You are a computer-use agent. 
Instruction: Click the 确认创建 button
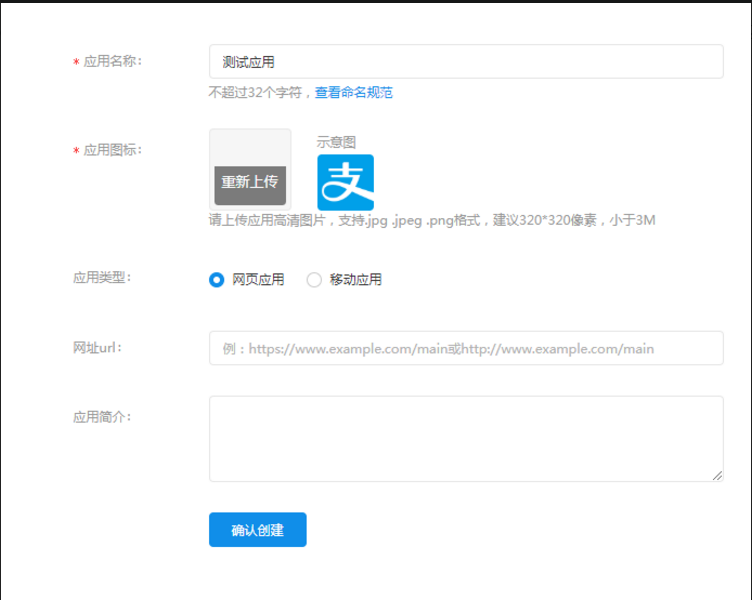tap(258, 530)
